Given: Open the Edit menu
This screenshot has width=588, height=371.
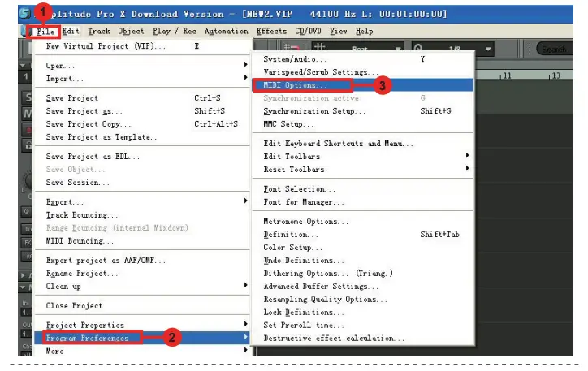Looking at the screenshot, I should (x=71, y=31).
